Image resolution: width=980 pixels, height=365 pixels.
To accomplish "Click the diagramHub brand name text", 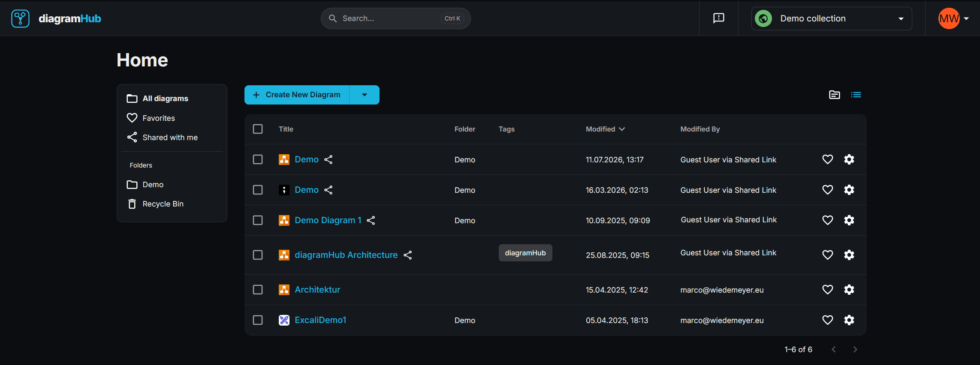I will 70,18.
